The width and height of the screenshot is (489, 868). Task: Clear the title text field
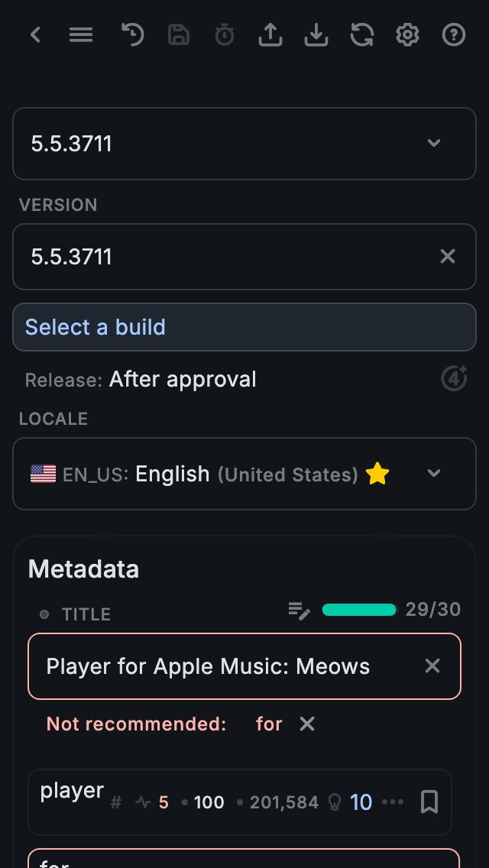[x=432, y=666]
